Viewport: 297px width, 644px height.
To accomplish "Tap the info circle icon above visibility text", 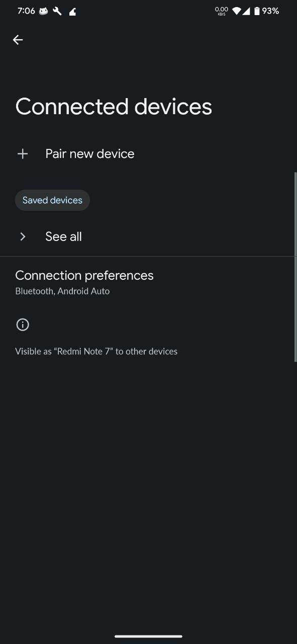I will (x=23, y=325).
